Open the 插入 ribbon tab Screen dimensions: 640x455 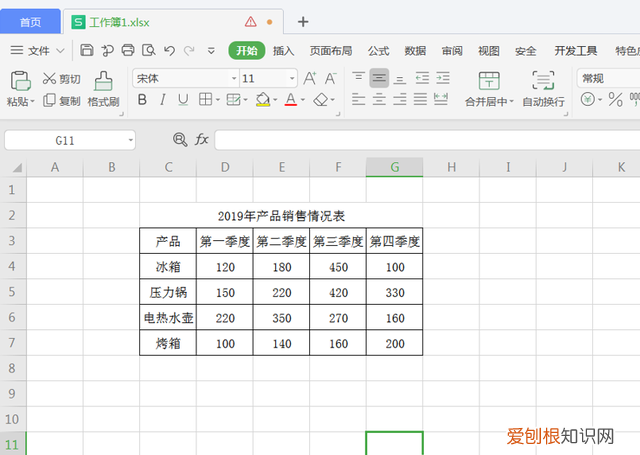pos(283,51)
